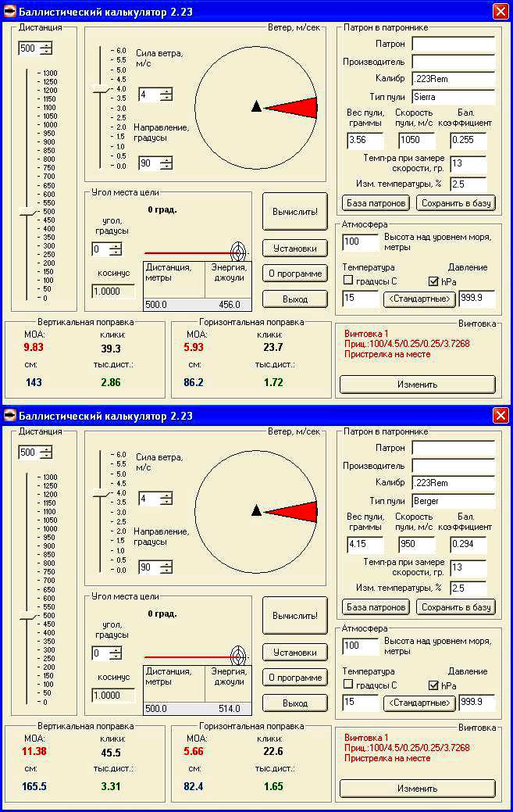Viewport: 513px width, 812px height.
Task: Click 'О программе' in the Berger bullet window
Action: pos(294,678)
